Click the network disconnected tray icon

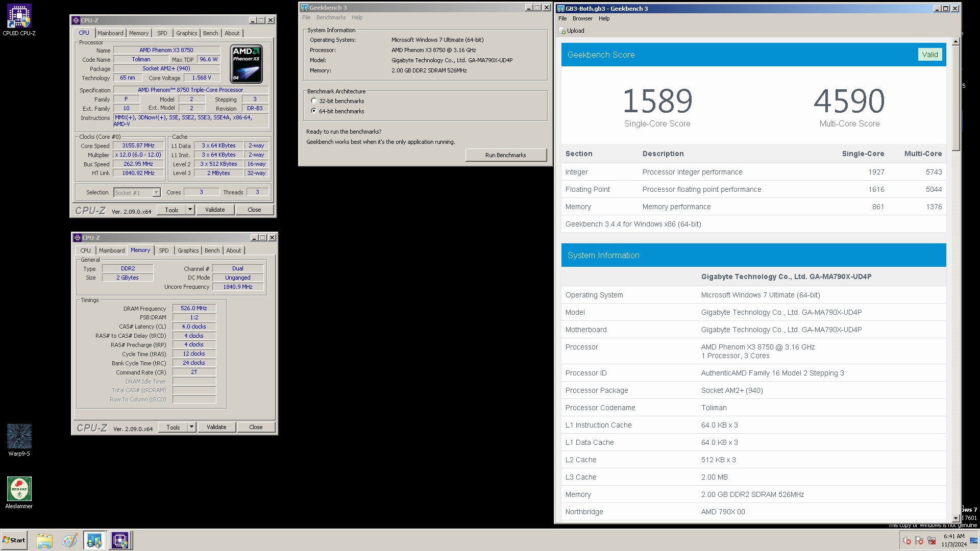pyautogui.click(x=932, y=540)
